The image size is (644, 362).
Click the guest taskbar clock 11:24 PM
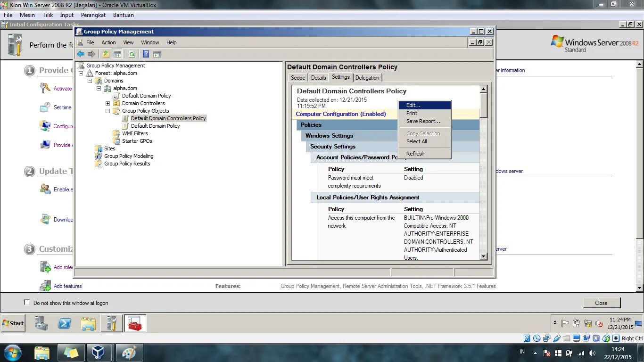point(620,320)
